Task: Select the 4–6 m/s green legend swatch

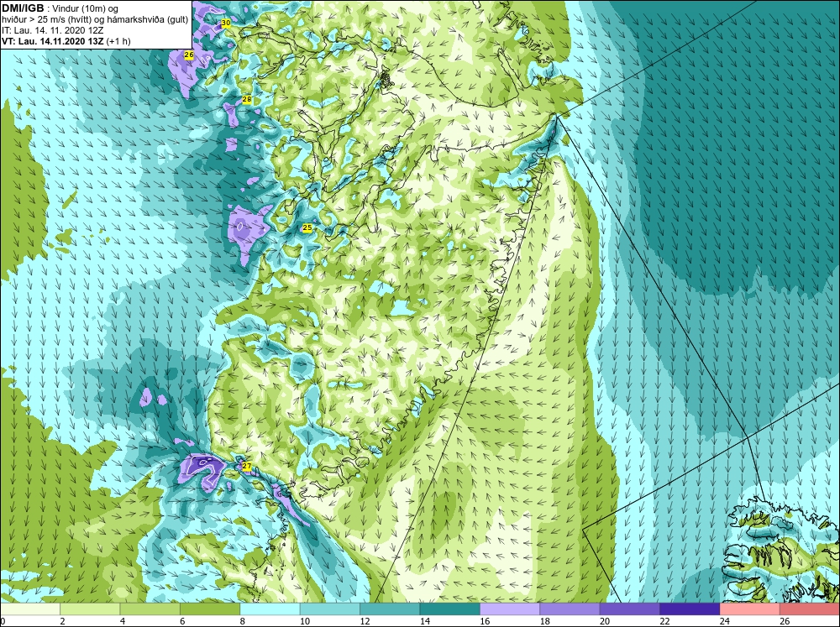Action: pyautogui.click(x=150, y=609)
